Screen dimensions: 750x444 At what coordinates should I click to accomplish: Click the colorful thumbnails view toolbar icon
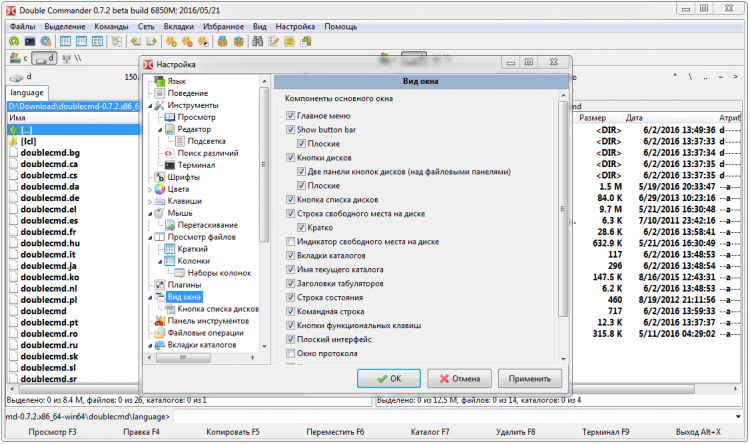pos(97,42)
